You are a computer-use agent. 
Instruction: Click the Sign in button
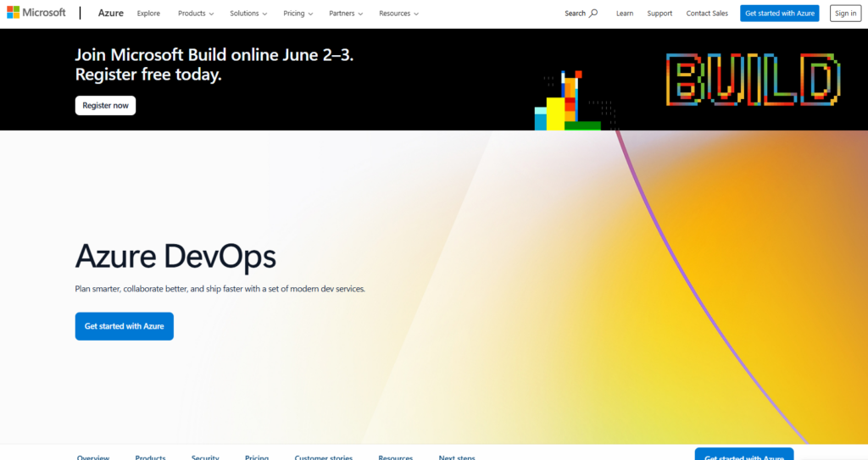click(845, 14)
